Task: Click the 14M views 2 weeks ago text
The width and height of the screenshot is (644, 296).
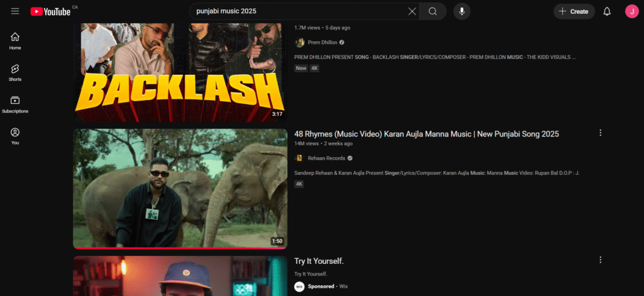Action: pyautogui.click(x=323, y=144)
